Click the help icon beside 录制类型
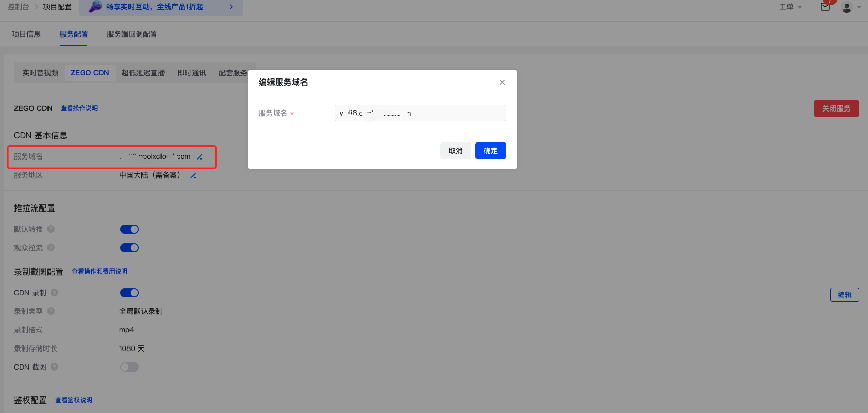868x413 pixels. click(x=51, y=311)
